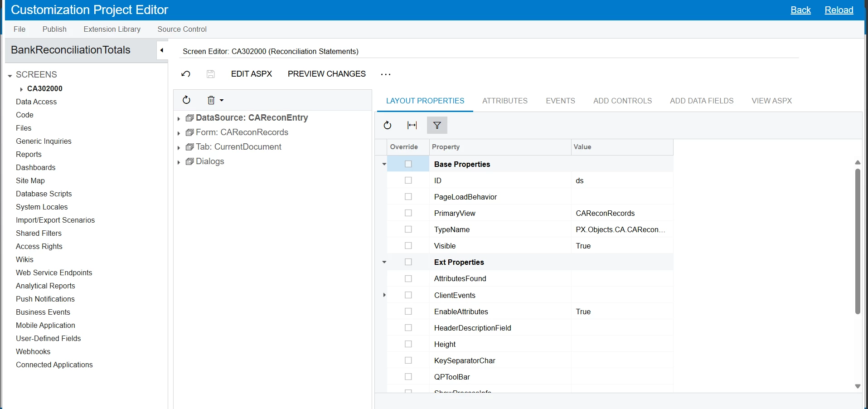This screenshot has height=409, width=868.
Task: Toggle the filter funnel button
Action: pyautogui.click(x=437, y=125)
